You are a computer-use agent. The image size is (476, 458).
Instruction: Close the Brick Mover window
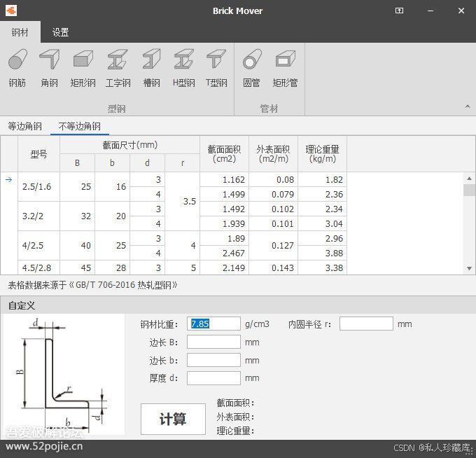point(461,11)
